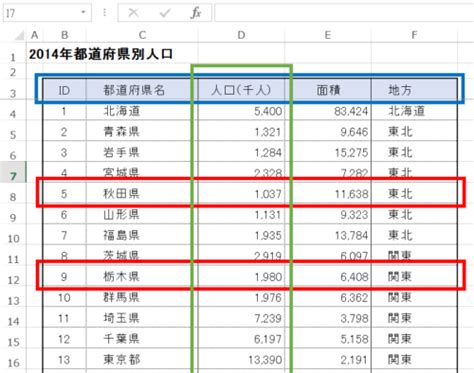Click cell 青森県

pyautogui.click(x=142, y=131)
